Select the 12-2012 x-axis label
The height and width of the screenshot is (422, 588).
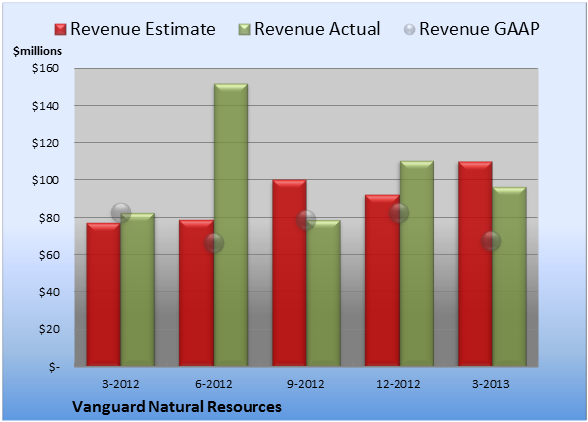click(398, 384)
